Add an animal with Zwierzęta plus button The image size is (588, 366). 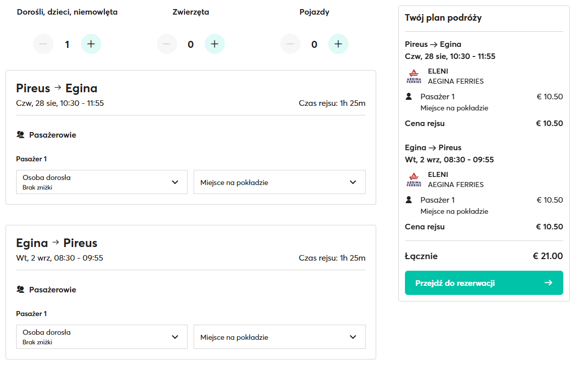pyautogui.click(x=214, y=44)
